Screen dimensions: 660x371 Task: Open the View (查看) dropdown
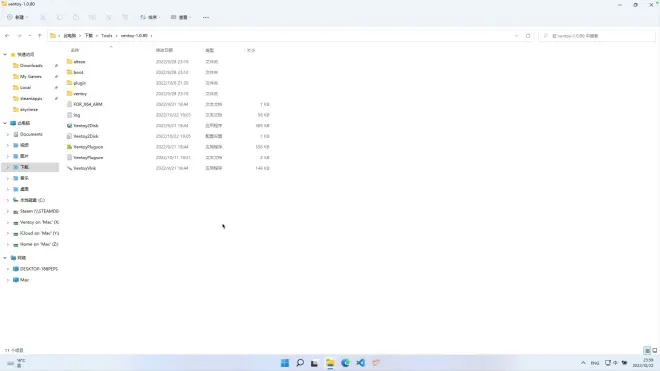[x=181, y=17]
